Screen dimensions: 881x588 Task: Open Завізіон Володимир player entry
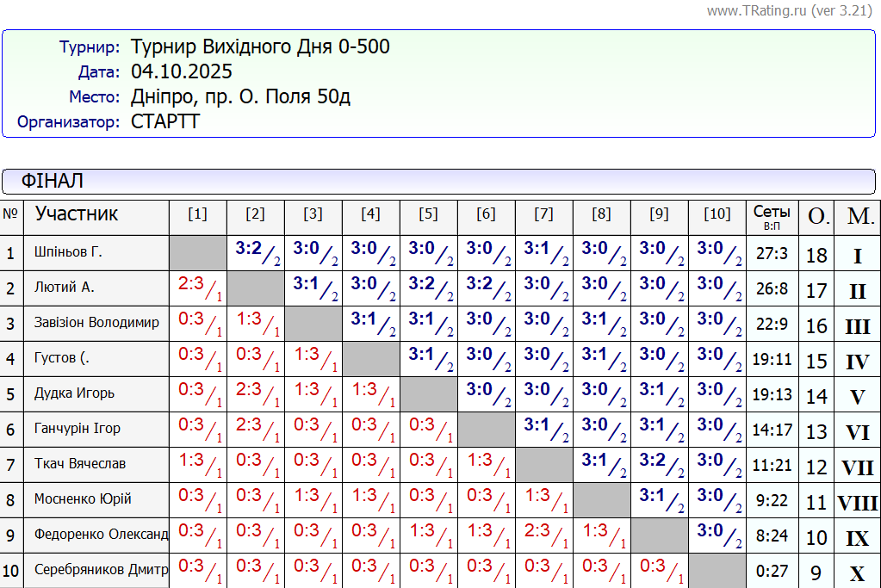(x=96, y=323)
